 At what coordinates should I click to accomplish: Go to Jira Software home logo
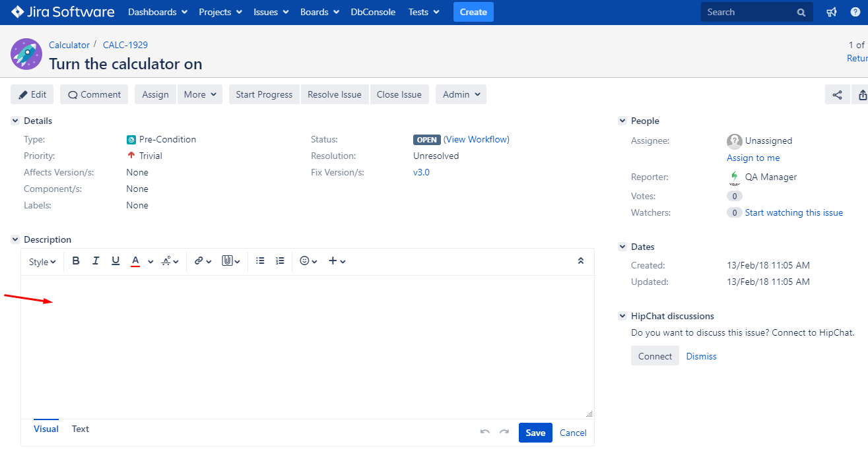pos(63,12)
